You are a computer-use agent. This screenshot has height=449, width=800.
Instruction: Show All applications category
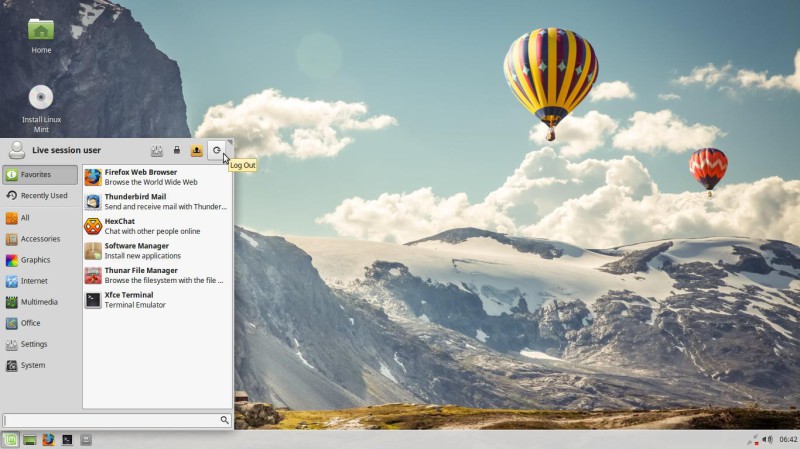click(40, 218)
